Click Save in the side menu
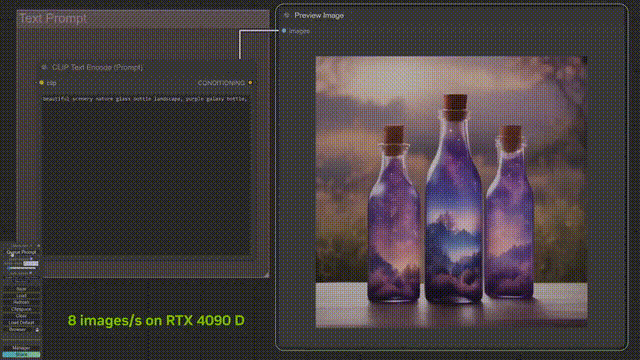 pyautogui.click(x=21, y=289)
